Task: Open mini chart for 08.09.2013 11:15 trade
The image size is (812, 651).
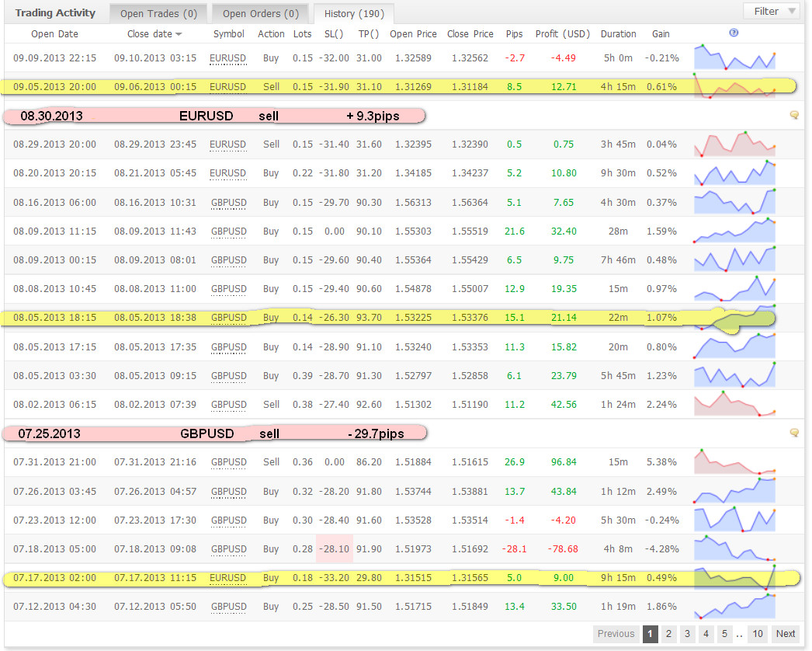Action: [x=734, y=231]
